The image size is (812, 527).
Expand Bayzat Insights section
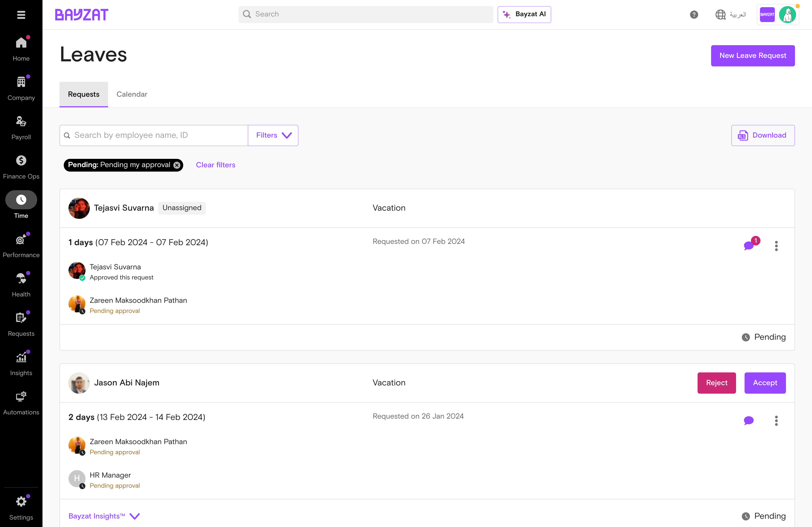pos(104,516)
